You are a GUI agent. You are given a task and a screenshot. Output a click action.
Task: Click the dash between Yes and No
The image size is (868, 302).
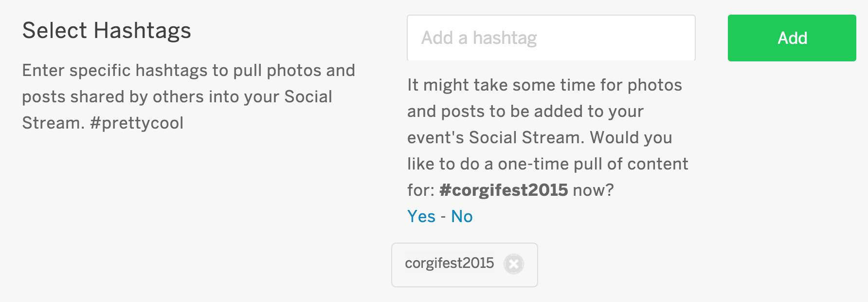pos(443,217)
